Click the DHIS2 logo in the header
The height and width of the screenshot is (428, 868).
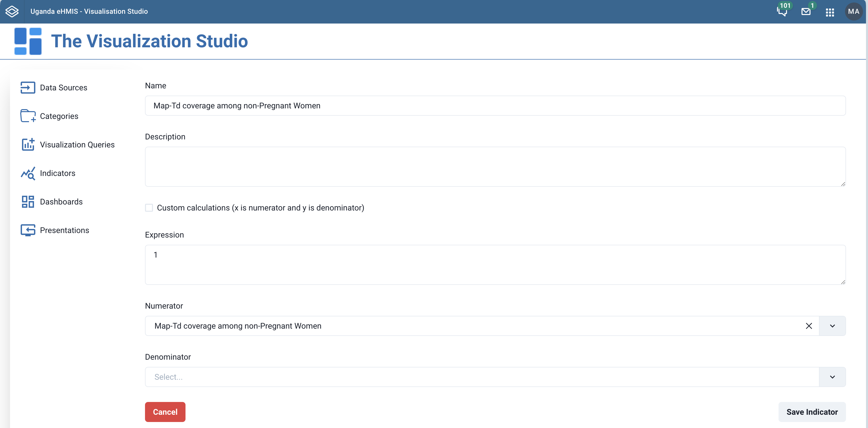point(12,12)
